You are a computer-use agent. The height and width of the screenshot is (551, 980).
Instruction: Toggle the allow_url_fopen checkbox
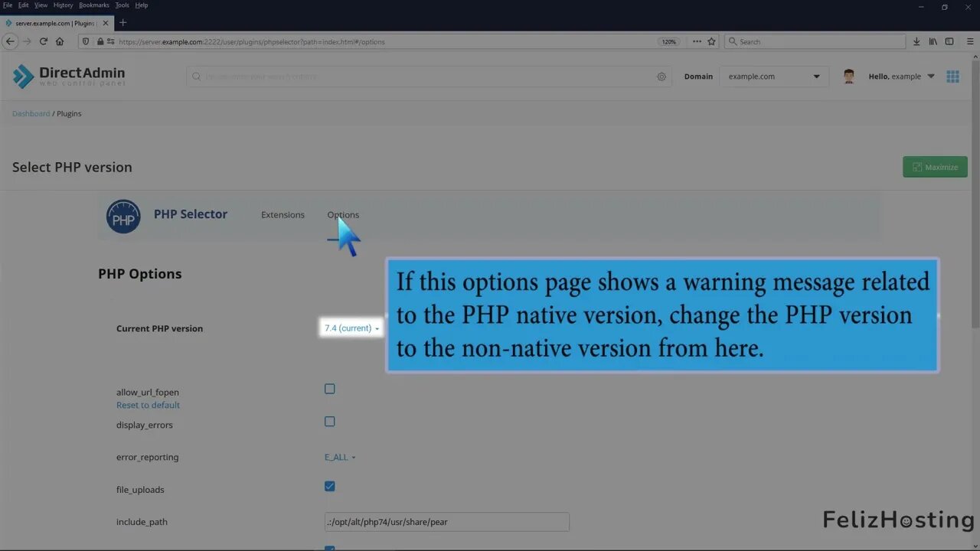point(330,389)
